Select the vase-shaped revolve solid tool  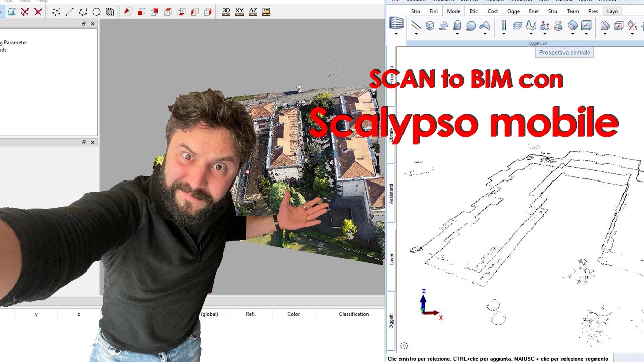click(x=558, y=26)
